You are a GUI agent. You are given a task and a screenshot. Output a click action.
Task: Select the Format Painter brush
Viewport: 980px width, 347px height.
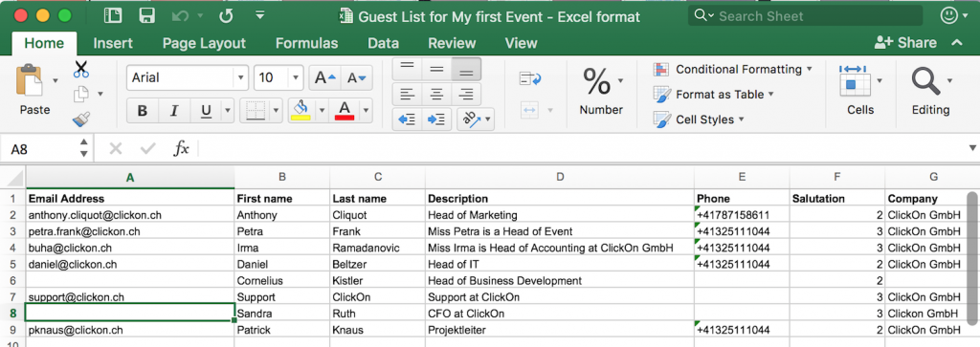81,119
